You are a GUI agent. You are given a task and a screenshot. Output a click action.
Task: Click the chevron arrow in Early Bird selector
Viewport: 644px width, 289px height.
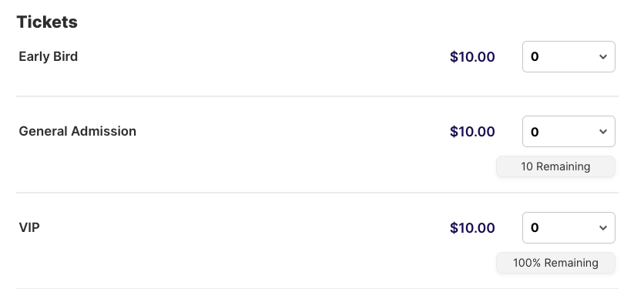click(x=603, y=57)
